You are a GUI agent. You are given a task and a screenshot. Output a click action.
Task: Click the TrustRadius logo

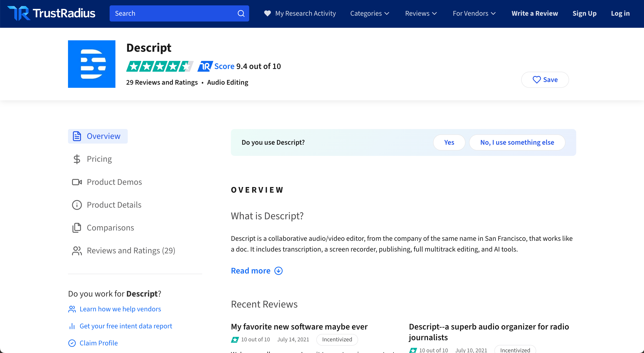click(51, 13)
